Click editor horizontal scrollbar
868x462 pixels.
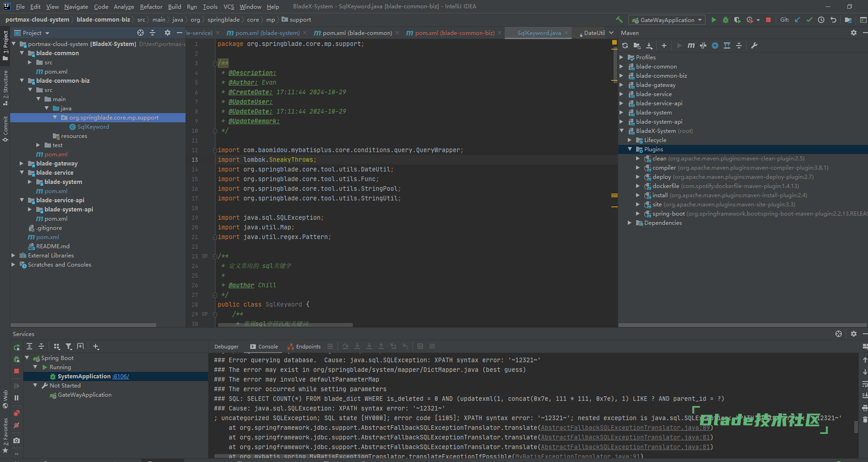(285, 325)
